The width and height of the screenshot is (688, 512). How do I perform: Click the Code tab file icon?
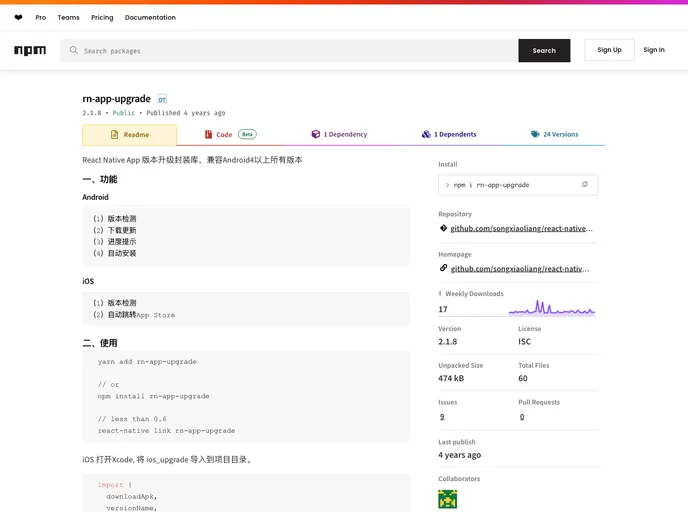[208, 134]
